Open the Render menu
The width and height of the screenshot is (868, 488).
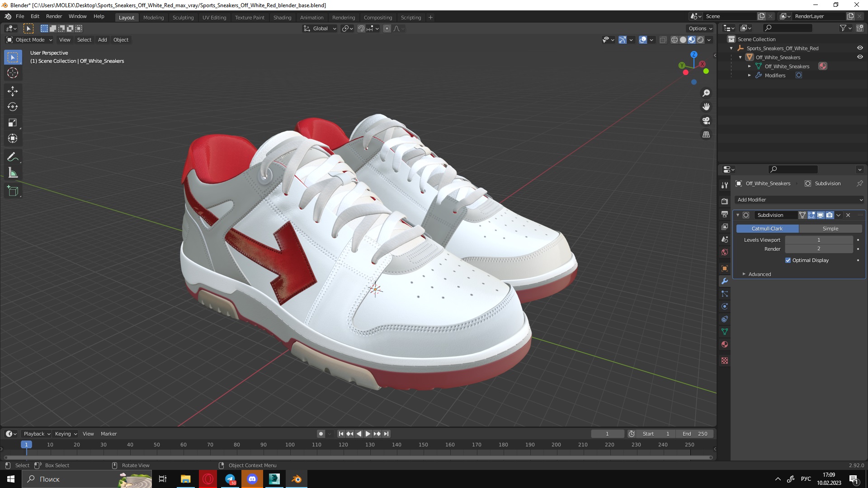pos(54,16)
